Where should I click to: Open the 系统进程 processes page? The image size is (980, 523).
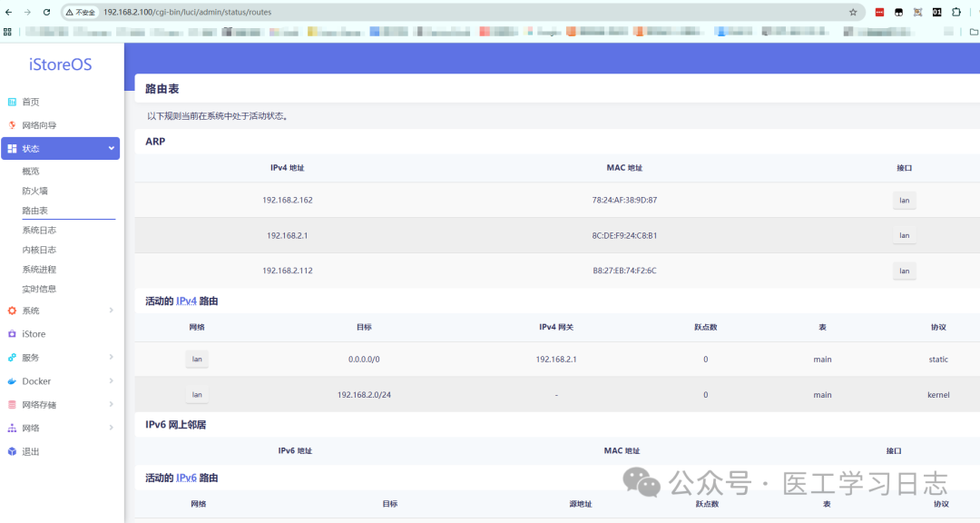(39, 270)
